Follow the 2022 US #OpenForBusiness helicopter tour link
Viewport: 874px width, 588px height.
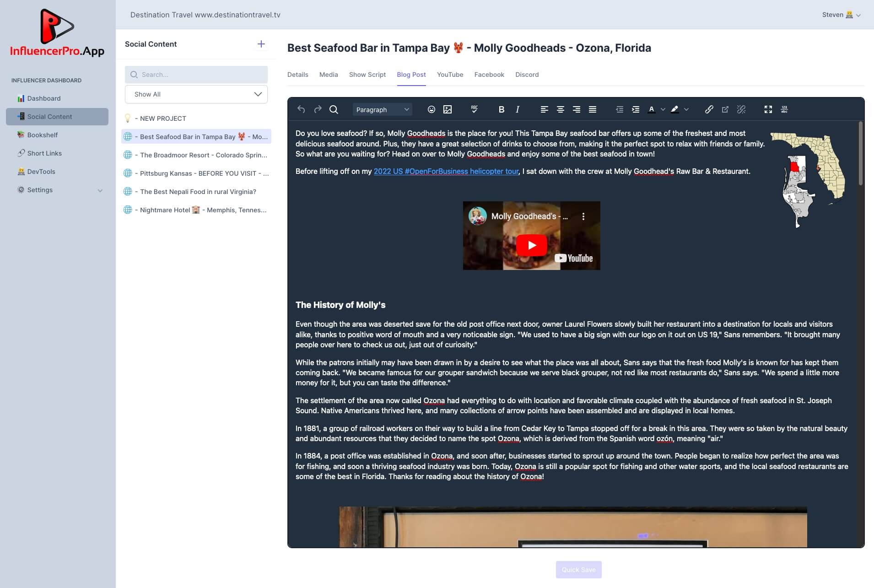446,171
